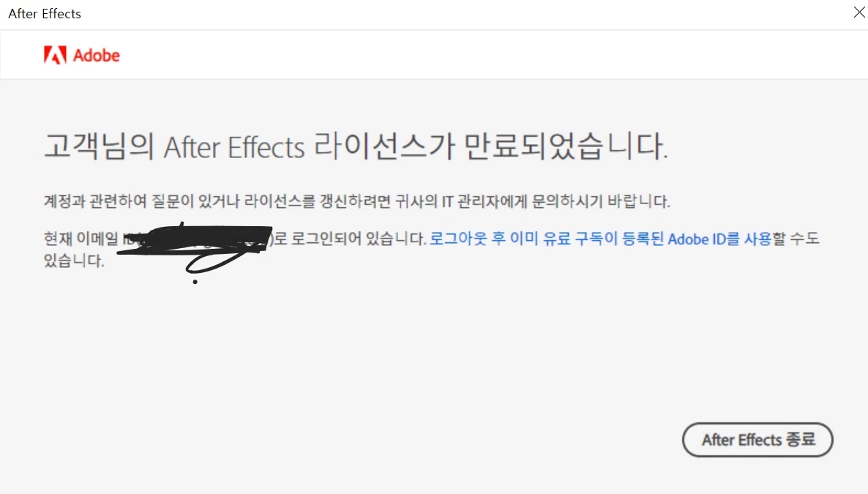Click the Adobe wordmark beside the logo

click(x=97, y=56)
